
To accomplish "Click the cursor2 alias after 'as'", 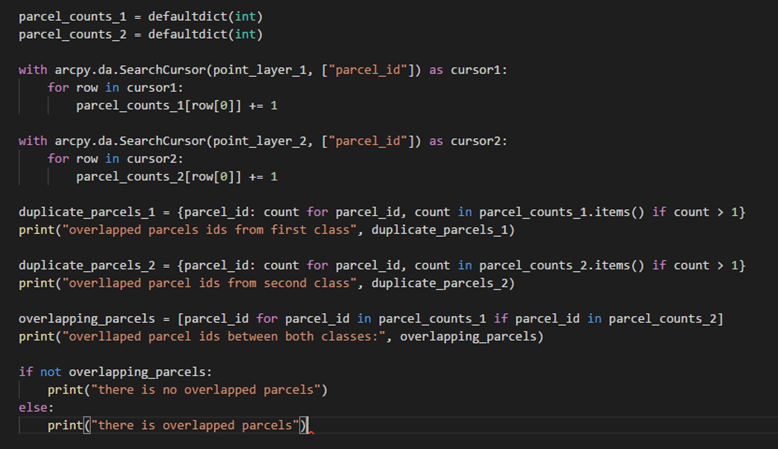I will 477,141.
